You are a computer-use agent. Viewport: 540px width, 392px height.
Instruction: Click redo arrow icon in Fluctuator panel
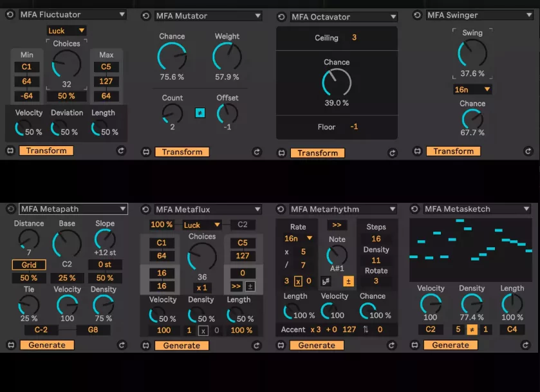(121, 151)
